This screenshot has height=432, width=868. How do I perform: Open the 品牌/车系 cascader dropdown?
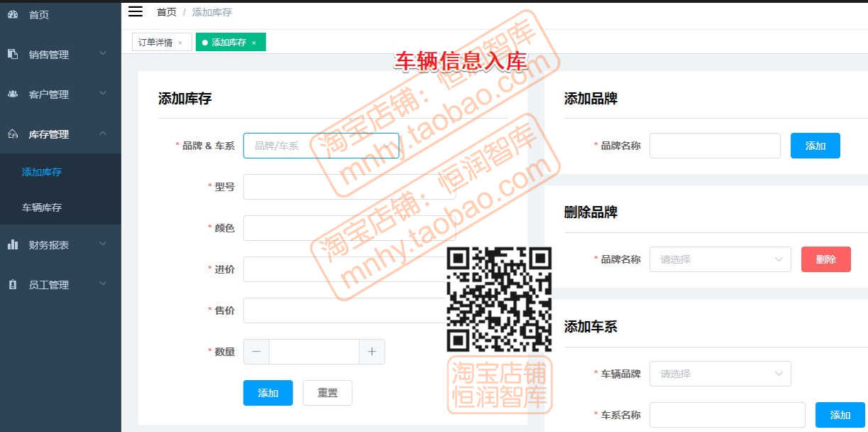(x=321, y=146)
